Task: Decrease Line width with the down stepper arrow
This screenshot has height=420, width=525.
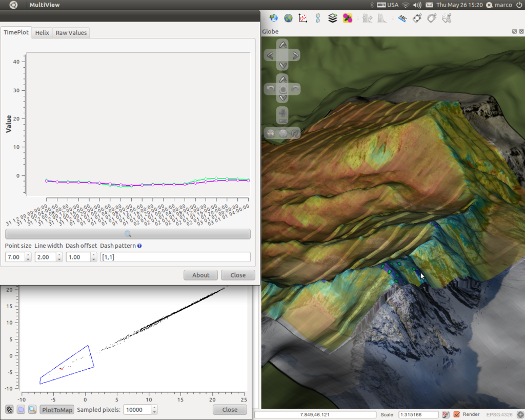Action: point(59,259)
